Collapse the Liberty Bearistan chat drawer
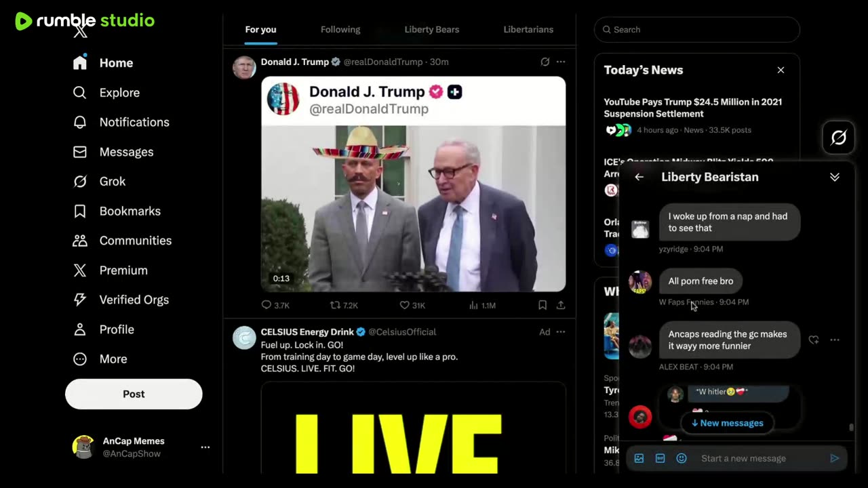This screenshot has height=488, width=868. coord(835,177)
